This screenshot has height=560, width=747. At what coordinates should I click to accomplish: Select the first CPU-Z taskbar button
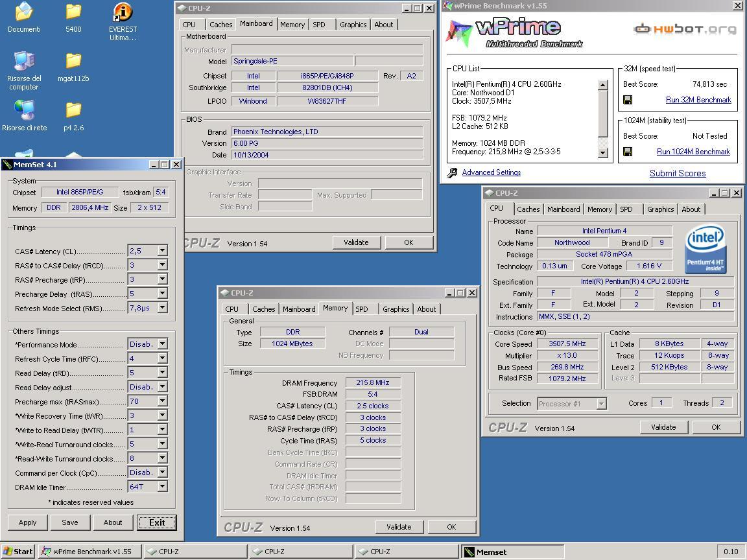(195, 552)
